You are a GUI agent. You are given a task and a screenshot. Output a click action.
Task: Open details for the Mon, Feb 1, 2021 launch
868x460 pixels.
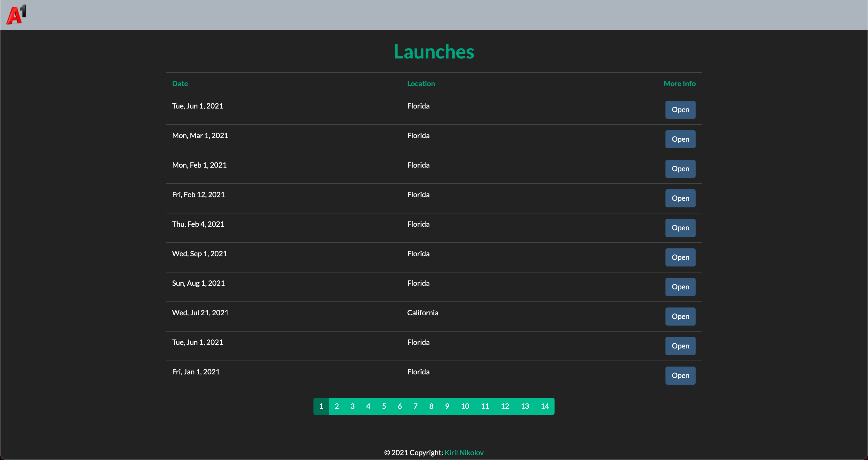(x=680, y=169)
